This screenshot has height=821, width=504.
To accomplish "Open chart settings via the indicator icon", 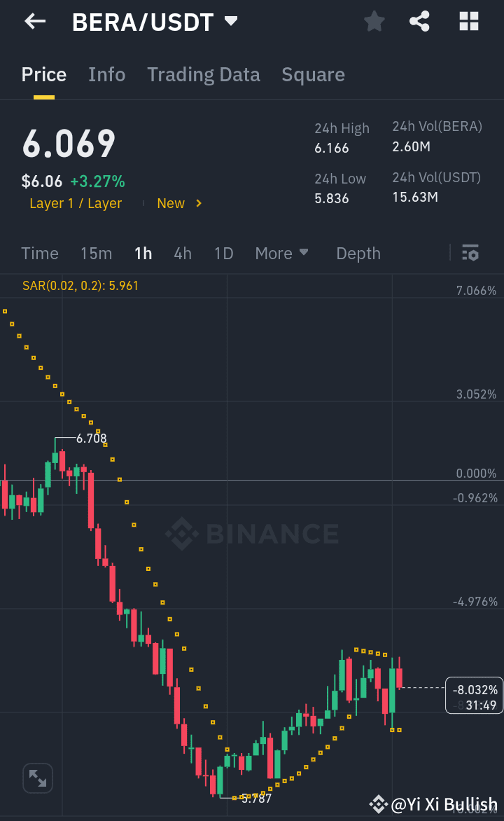I will point(470,253).
